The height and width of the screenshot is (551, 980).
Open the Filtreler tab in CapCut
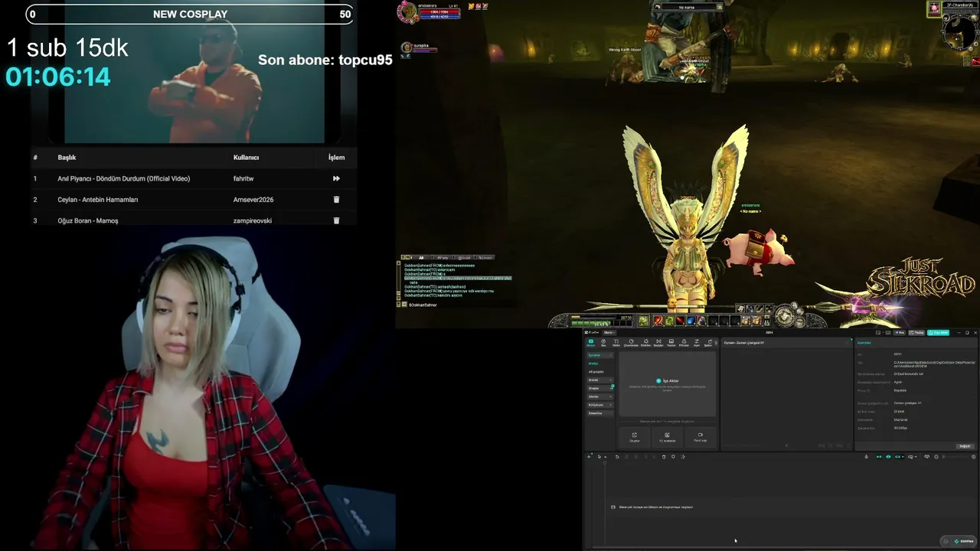click(684, 342)
